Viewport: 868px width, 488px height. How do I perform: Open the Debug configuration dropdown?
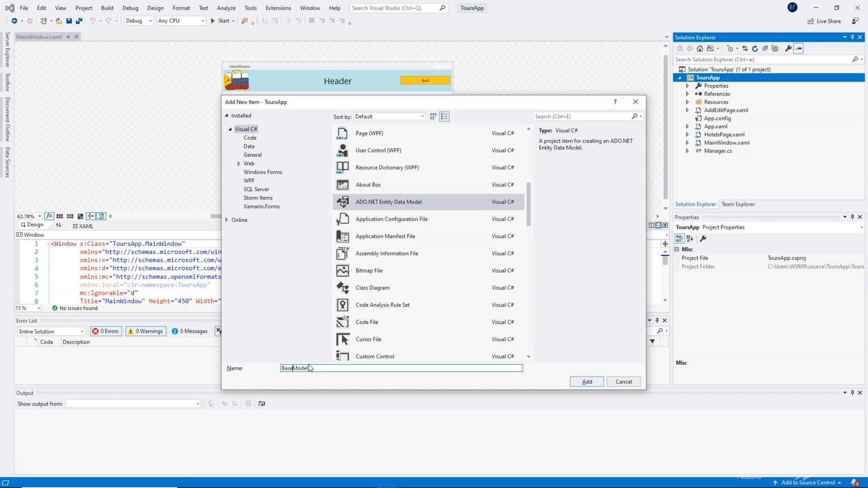coord(138,21)
